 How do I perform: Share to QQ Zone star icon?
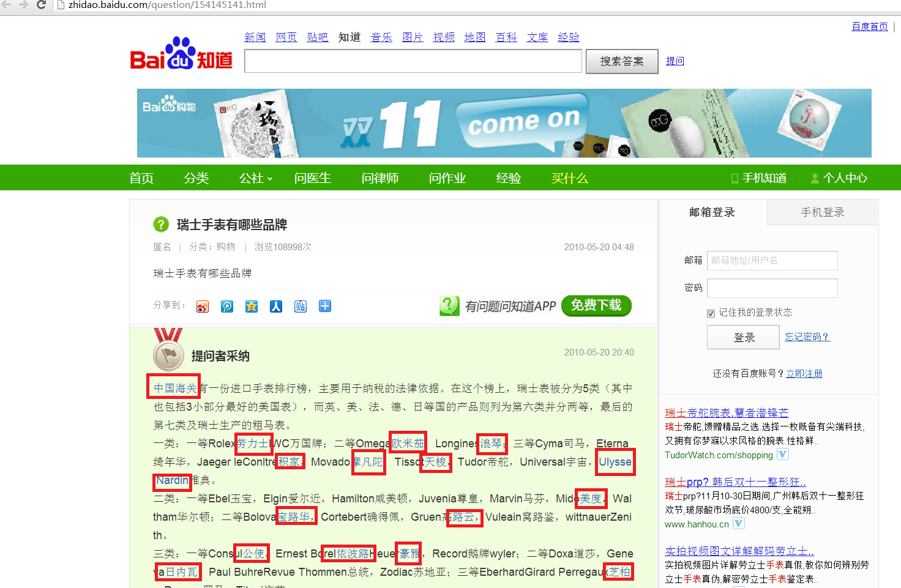coord(252,307)
